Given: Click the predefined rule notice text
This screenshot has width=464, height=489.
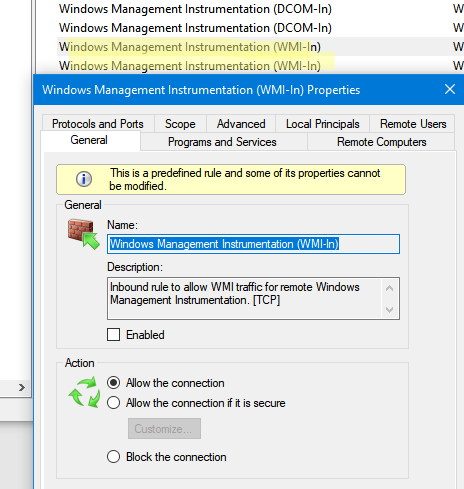Looking at the screenshot, I should click(x=245, y=179).
